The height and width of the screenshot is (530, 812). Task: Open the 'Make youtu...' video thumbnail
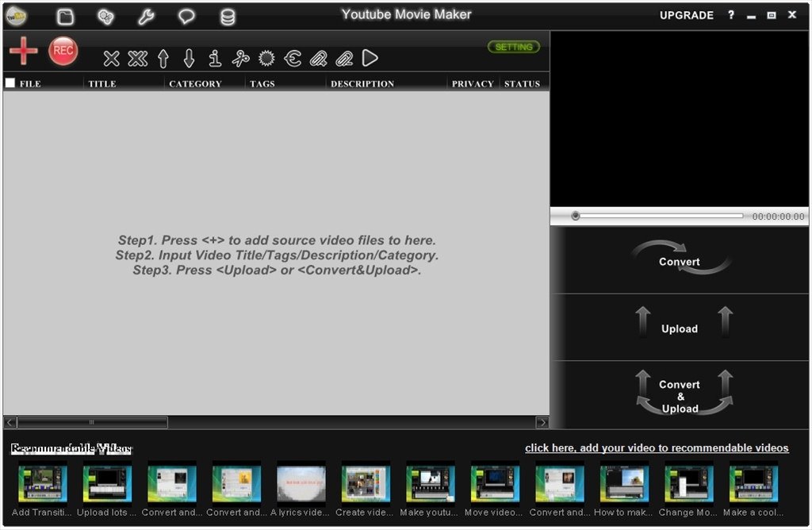pyautogui.click(x=431, y=483)
